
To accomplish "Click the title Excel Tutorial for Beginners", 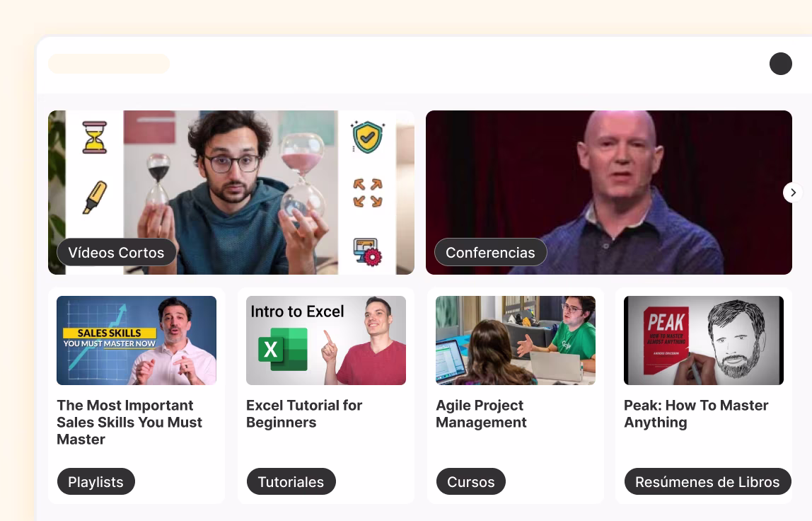I will coord(304,413).
